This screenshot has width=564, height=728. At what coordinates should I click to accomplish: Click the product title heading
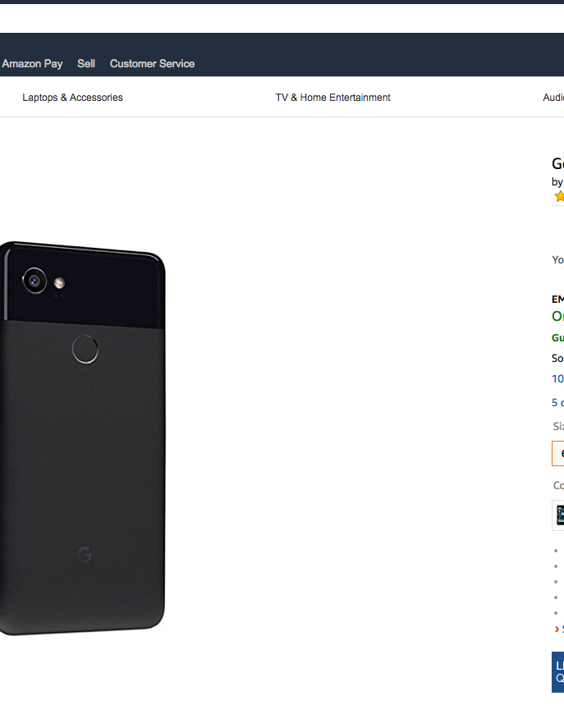pyautogui.click(x=557, y=163)
